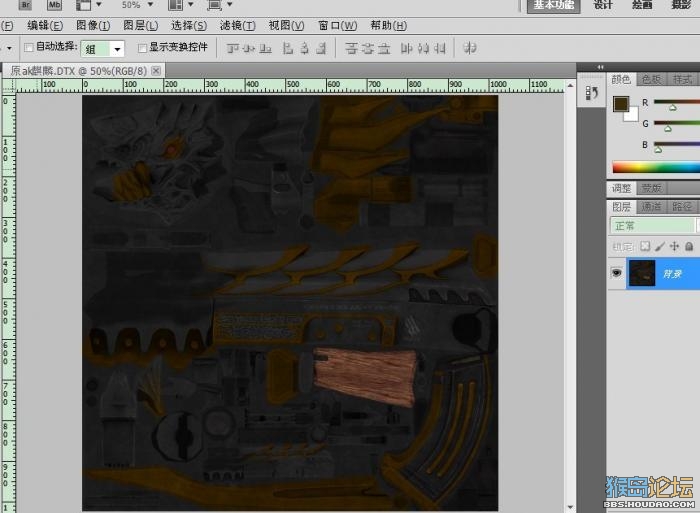This screenshot has width=700, height=513.
Task: Launch Adobe Bridge via the Br icon
Action: click(x=25, y=4)
